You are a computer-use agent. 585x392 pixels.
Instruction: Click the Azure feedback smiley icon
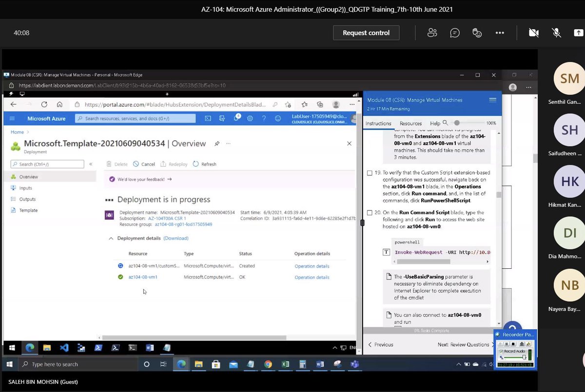(x=278, y=118)
